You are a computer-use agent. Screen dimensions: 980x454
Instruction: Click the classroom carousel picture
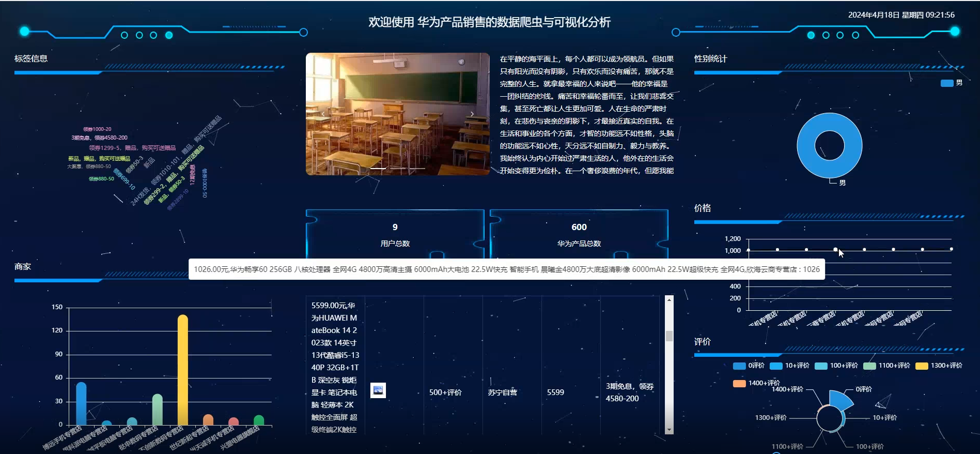(x=398, y=114)
